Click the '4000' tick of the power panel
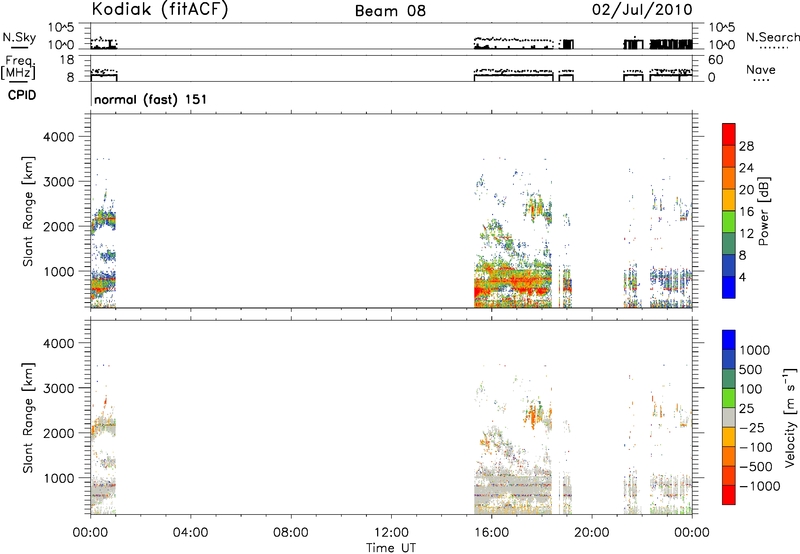The height and width of the screenshot is (554, 800). pos(59,137)
